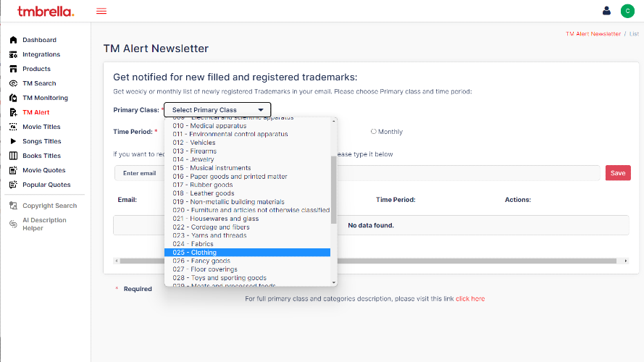
Task: Open the user profile icon
Action: (607, 11)
